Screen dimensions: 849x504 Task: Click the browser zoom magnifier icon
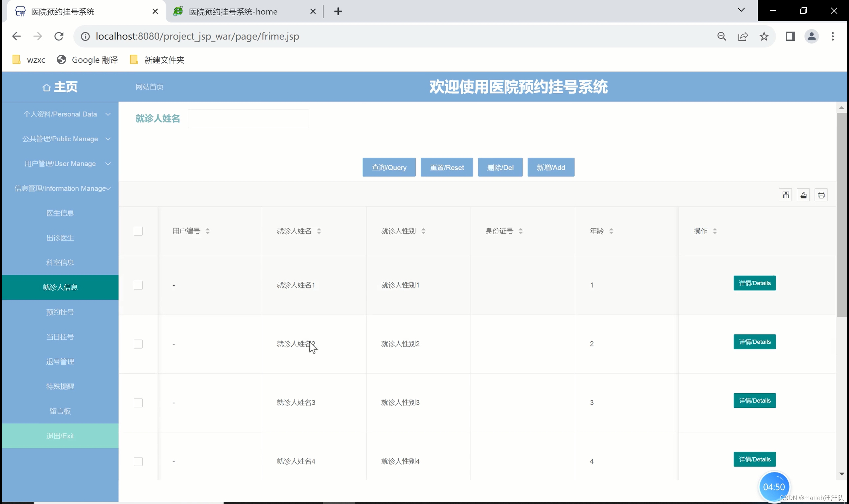[722, 36]
